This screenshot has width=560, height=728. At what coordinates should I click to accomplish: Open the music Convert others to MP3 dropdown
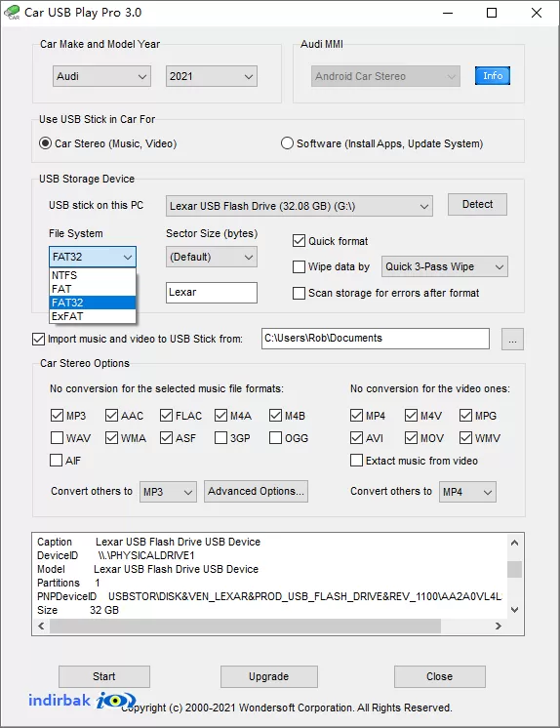(x=168, y=492)
